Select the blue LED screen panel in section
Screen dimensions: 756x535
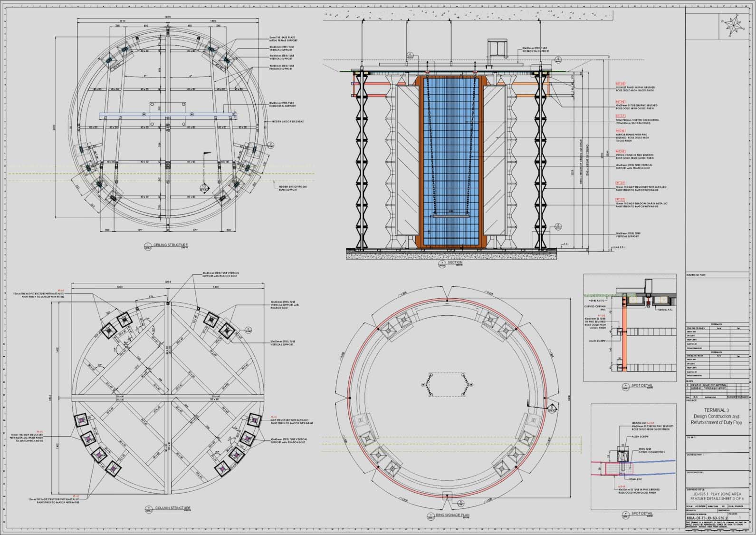[450, 162]
